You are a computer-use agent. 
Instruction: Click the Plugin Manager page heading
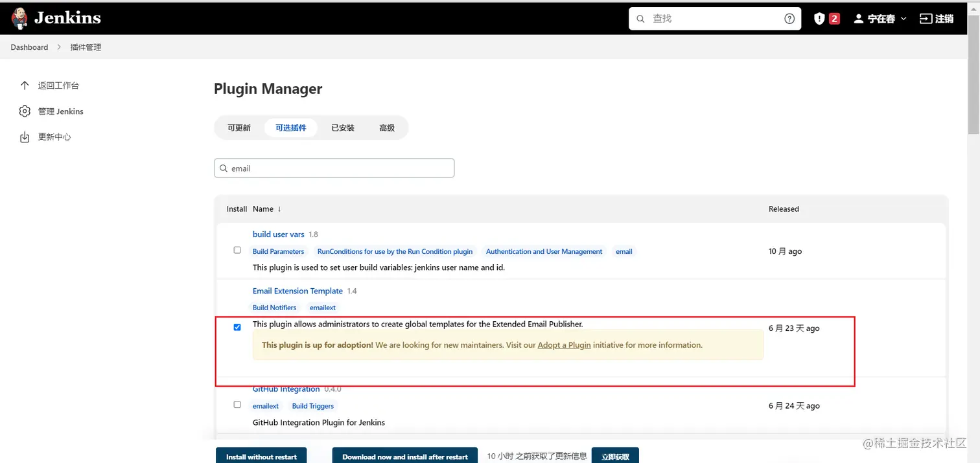pyautogui.click(x=268, y=89)
